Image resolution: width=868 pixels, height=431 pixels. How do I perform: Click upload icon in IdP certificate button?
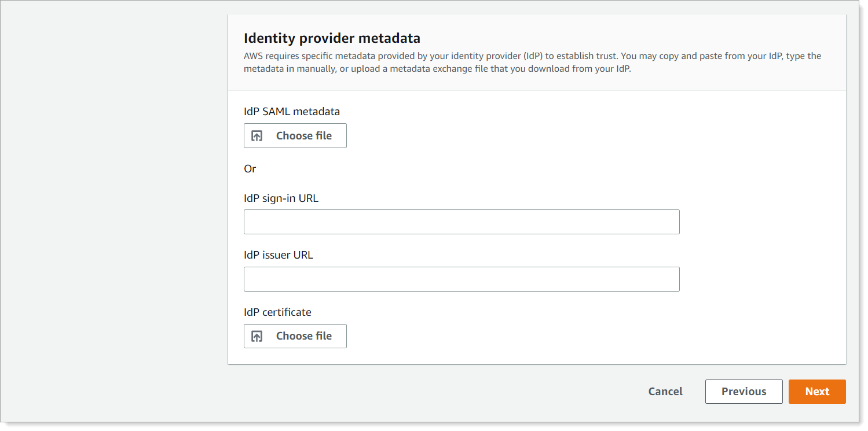click(257, 336)
